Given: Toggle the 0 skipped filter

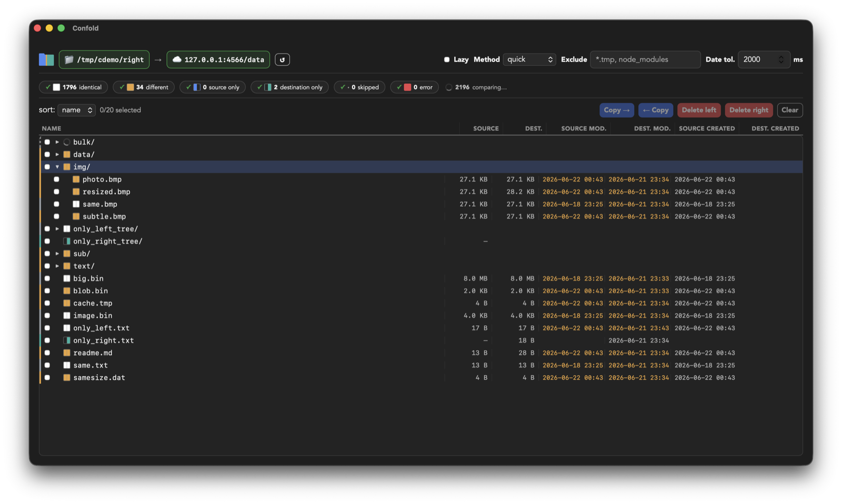Looking at the screenshot, I should pyautogui.click(x=360, y=87).
